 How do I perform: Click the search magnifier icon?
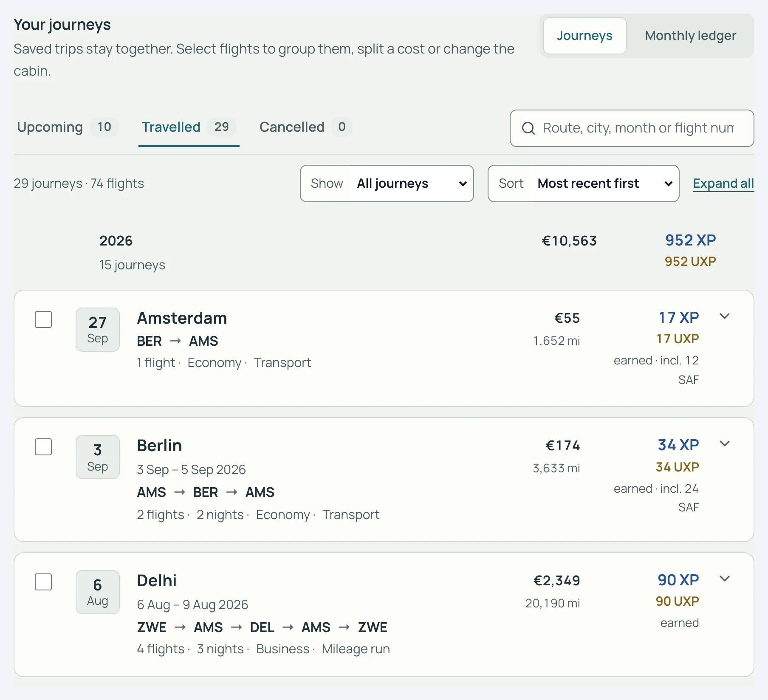click(528, 128)
